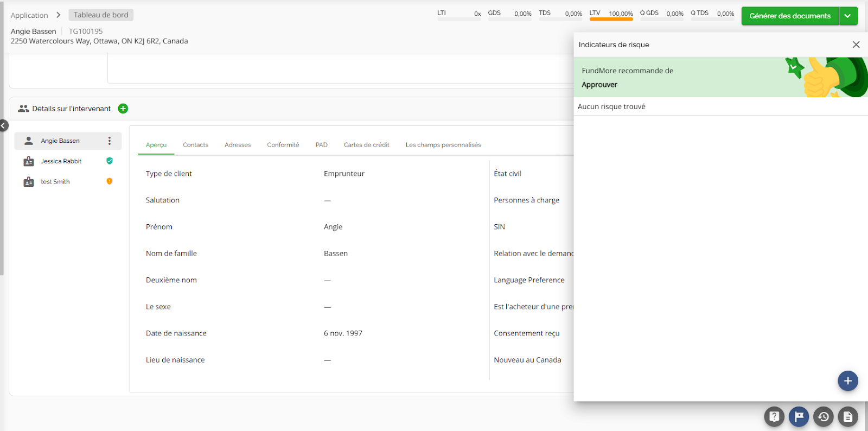The image size is (868, 431).
Task: Click the Lieu de naissance label
Action: click(x=175, y=360)
